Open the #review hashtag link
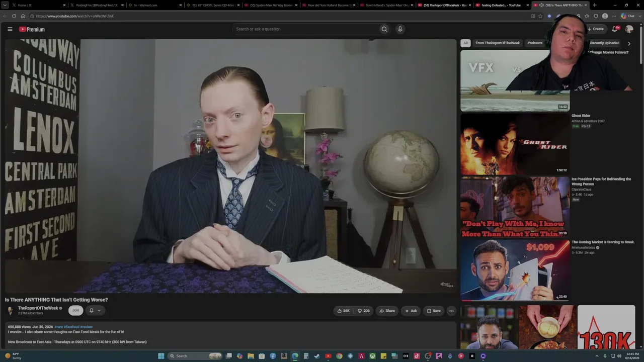Viewport: 644px width, 362px height. [86, 327]
